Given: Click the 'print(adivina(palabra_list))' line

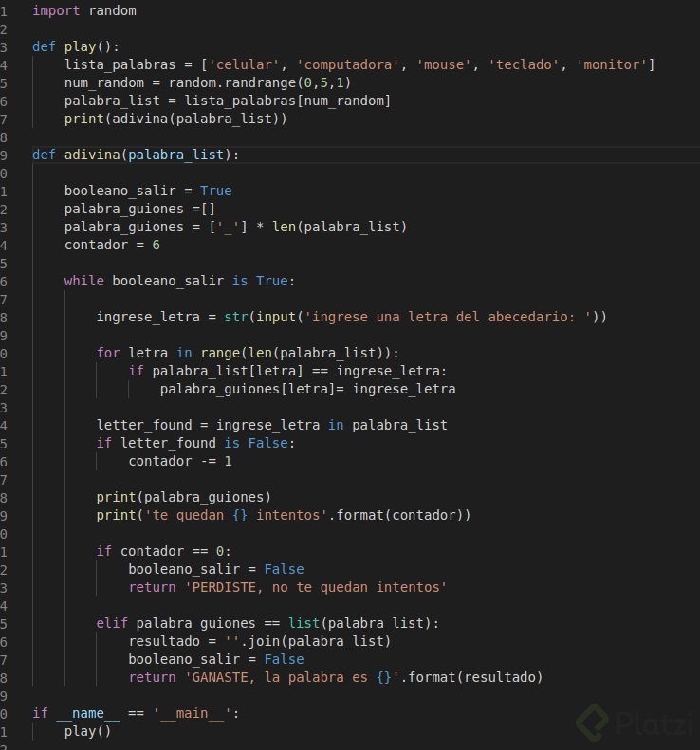Looking at the screenshot, I should (175, 119).
